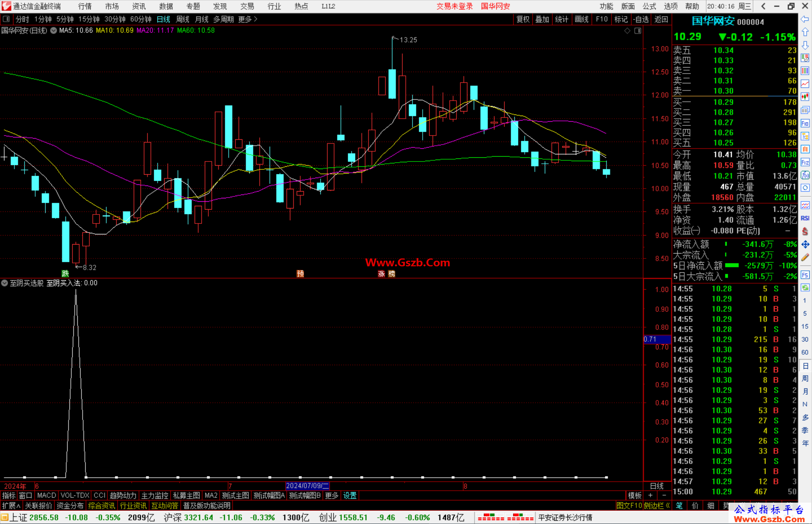Open the 图文F10 button
The image size is (812, 524).
tap(629, 506)
